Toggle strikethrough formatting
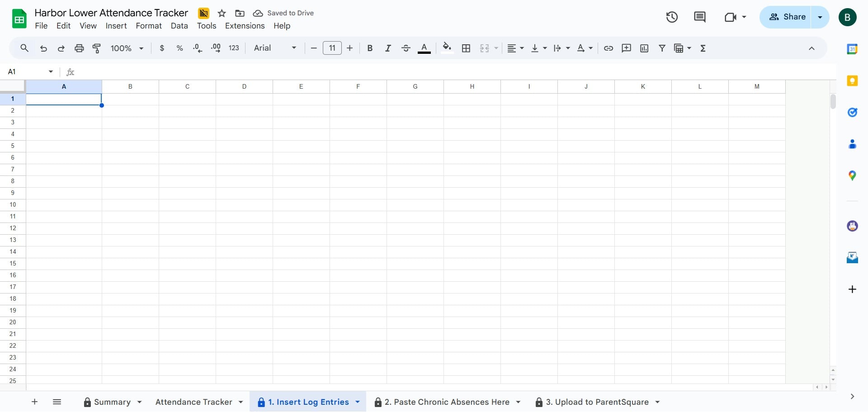The width and height of the screenshot is (868, 412). [x=406, y=48]
